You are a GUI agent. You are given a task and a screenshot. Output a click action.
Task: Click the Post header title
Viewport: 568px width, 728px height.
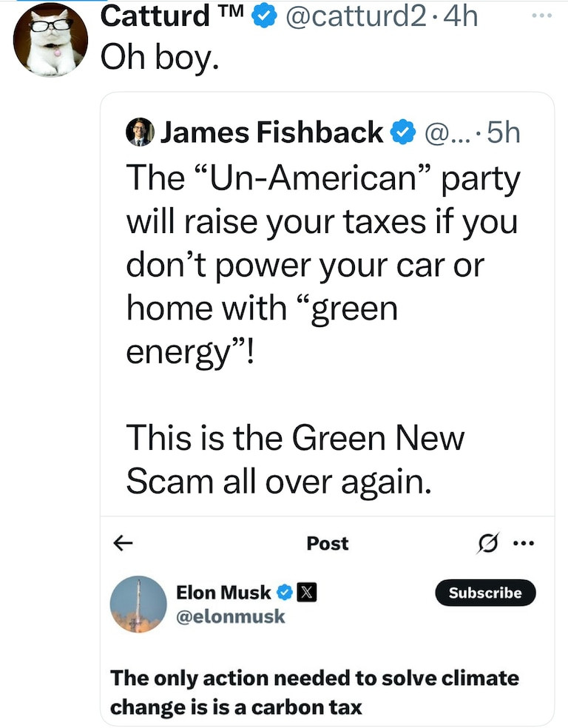pos(327,544)
